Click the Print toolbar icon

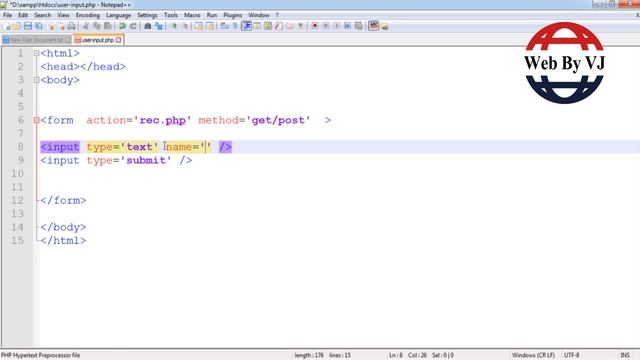[x=71, y=26]
